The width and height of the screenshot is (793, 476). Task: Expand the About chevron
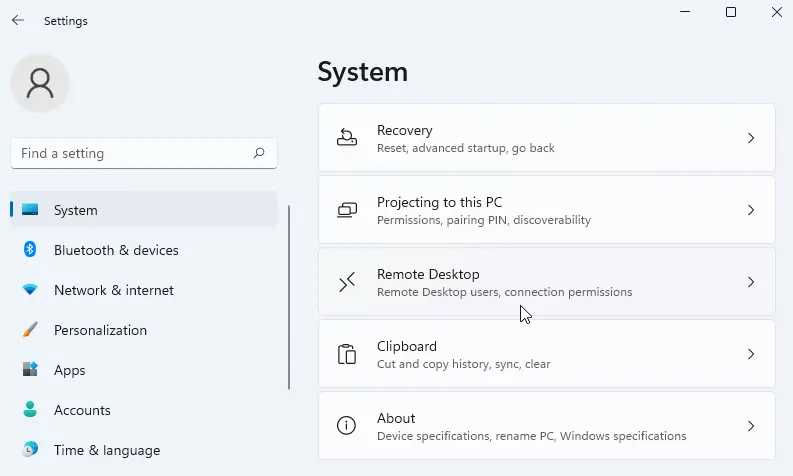[751, 425]
